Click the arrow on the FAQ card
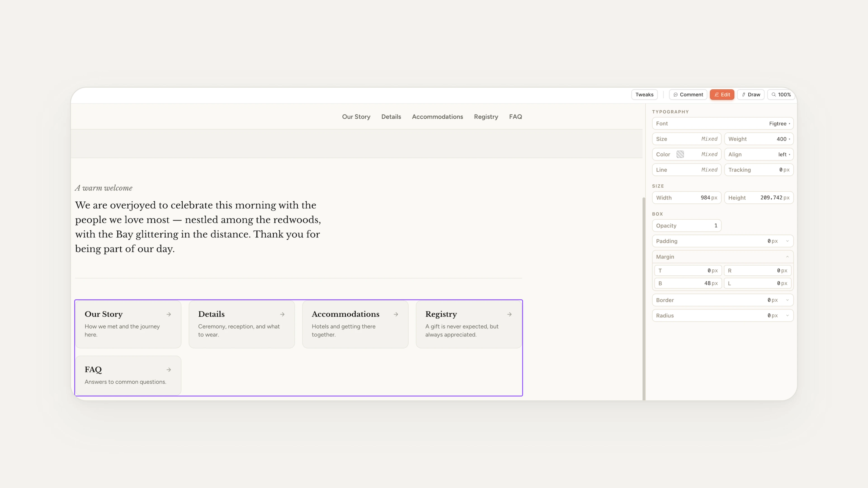Screen dimensions: 868x488 (x=169, y=369)
